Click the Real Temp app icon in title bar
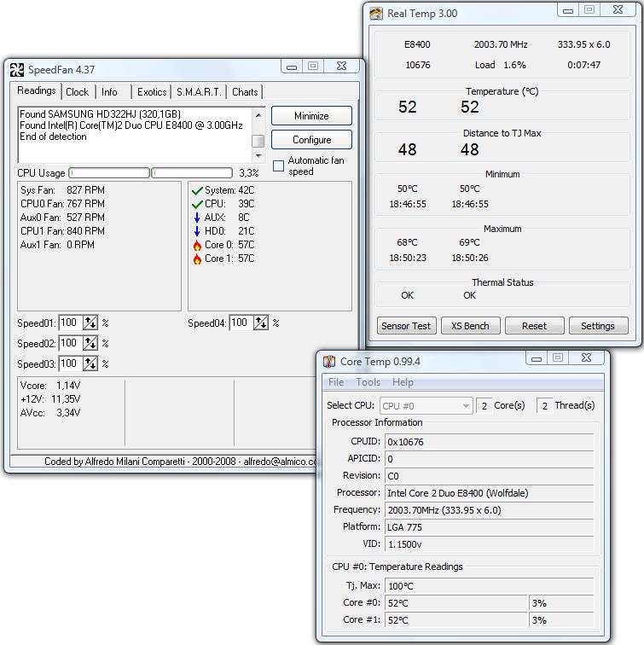The image size is (644, 645). [x=376, y=13]
